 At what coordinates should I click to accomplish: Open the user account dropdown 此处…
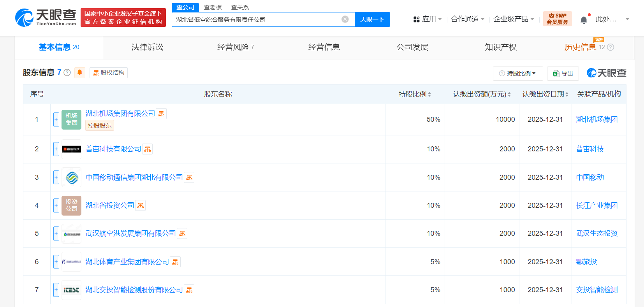pos(612,19)
